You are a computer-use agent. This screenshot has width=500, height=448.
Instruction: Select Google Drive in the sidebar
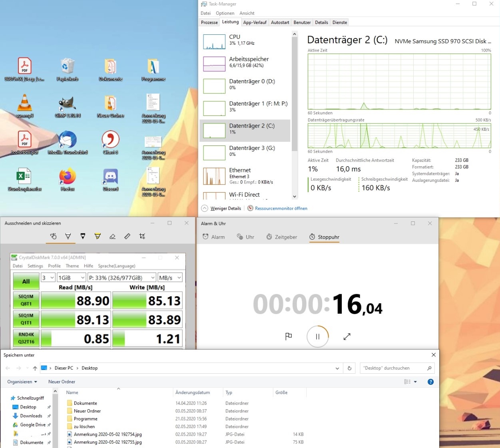33,425
